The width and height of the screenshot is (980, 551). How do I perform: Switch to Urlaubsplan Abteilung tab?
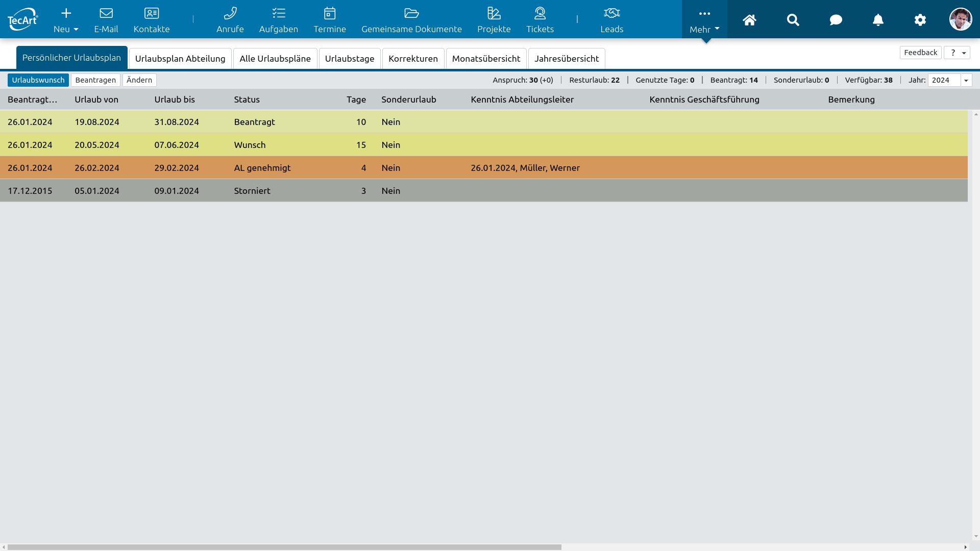pyautogui.click(x=180, y=59)
